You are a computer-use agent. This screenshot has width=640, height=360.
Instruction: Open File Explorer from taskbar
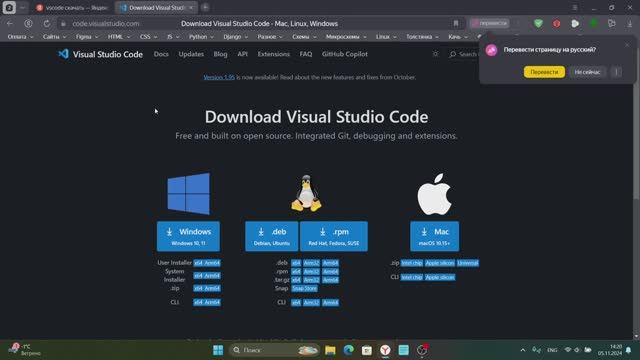(x=330, y=350)
